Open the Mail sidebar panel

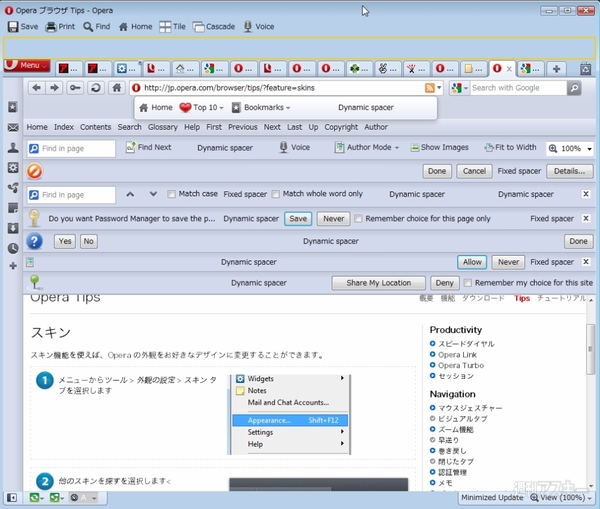click(x=13, y=127)
